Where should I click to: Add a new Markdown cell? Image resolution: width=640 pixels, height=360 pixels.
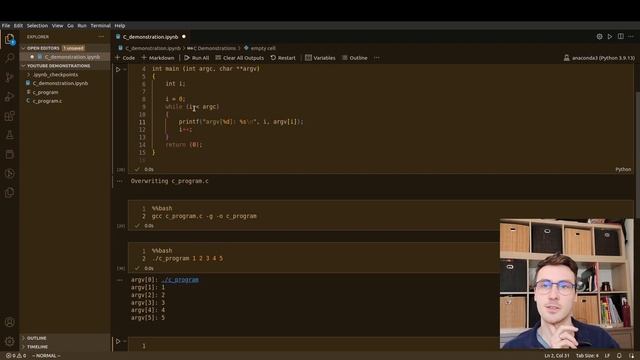click(x=158, y=58)
